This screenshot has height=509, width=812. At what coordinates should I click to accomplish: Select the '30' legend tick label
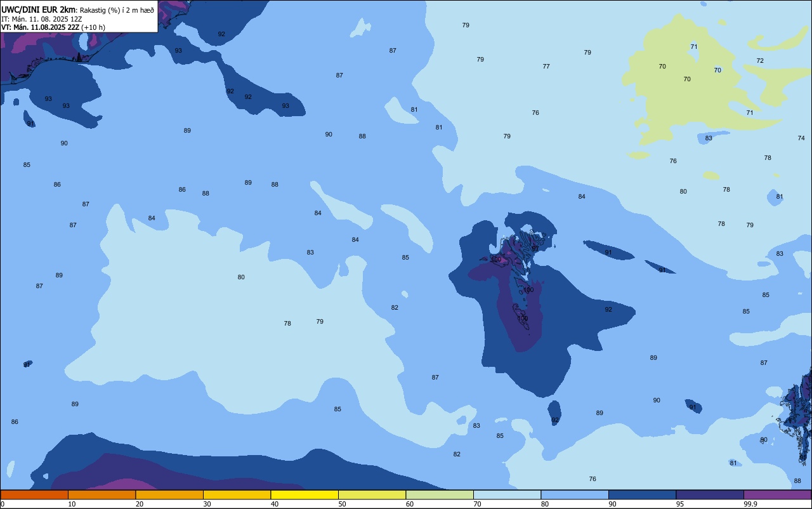207,504
